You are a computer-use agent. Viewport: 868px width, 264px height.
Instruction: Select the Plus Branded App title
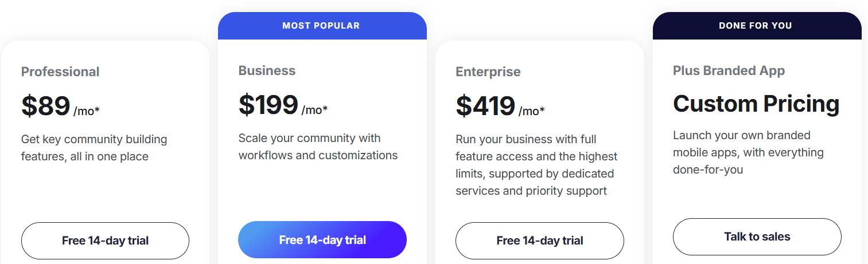point(729,70)
